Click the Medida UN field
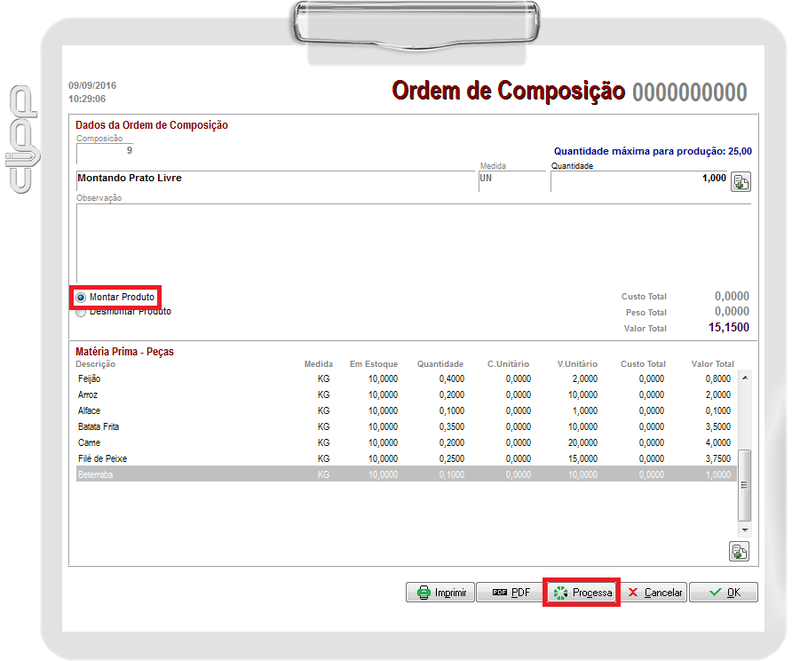This screenshot has width=800, height=661. point(511,179)
